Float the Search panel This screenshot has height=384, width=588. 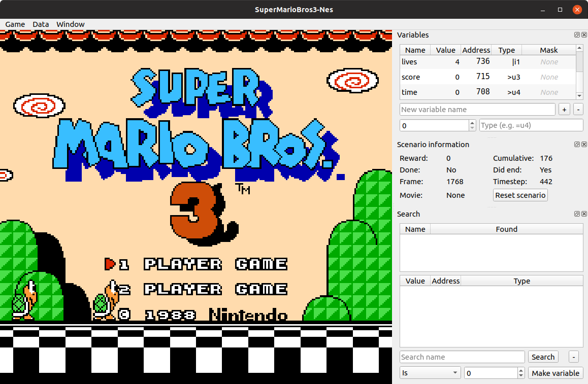[x=577, y=214]
